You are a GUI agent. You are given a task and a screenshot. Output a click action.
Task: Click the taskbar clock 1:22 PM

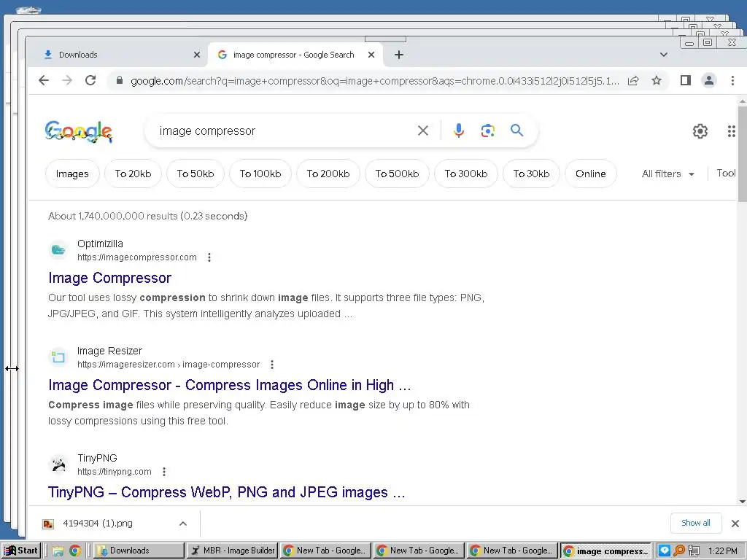[x=723, y=551]
